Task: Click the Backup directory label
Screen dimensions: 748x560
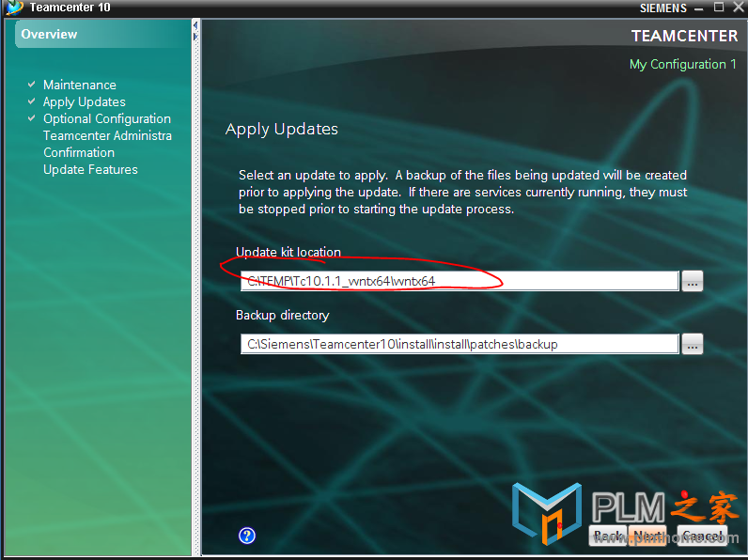Action: coord(283,316)
